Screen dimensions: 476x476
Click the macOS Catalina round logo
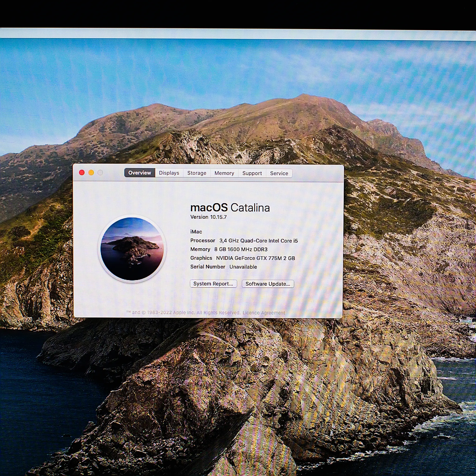(132, 249)
